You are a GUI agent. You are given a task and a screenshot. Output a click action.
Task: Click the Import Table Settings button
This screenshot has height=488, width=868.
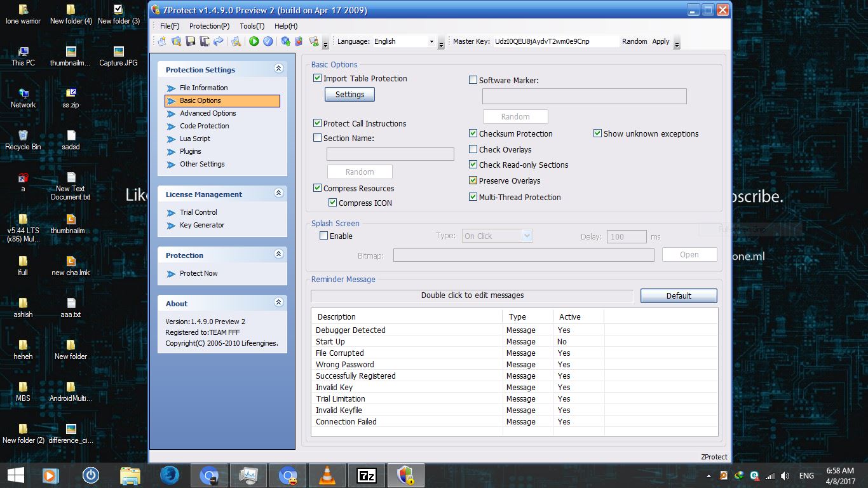coord(350,94)
